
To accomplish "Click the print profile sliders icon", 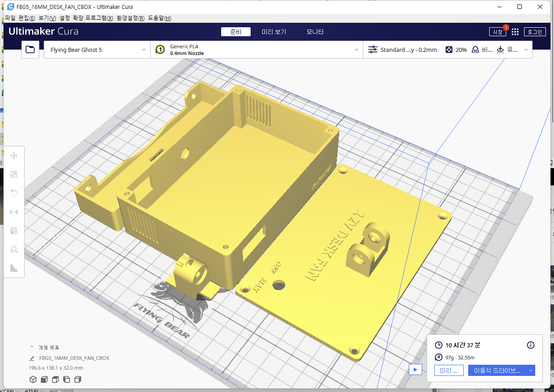I will (x=373, y=50).
